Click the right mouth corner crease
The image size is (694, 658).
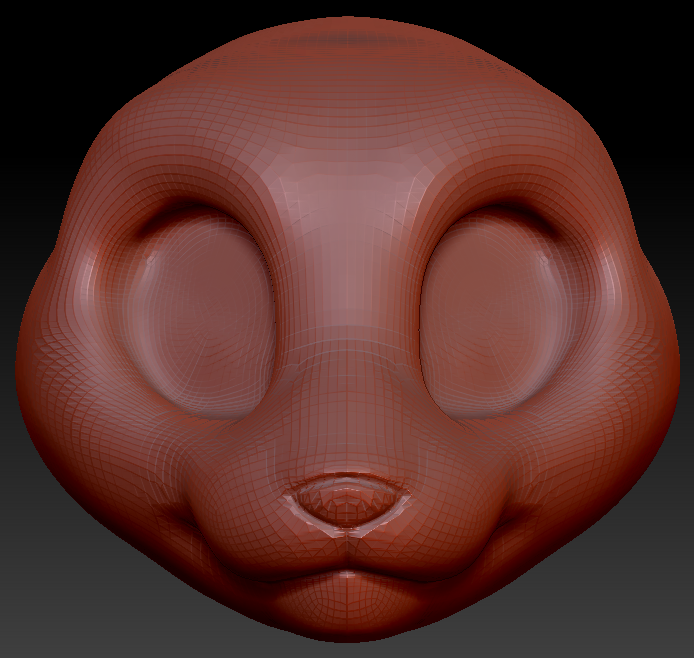(512, 522)
